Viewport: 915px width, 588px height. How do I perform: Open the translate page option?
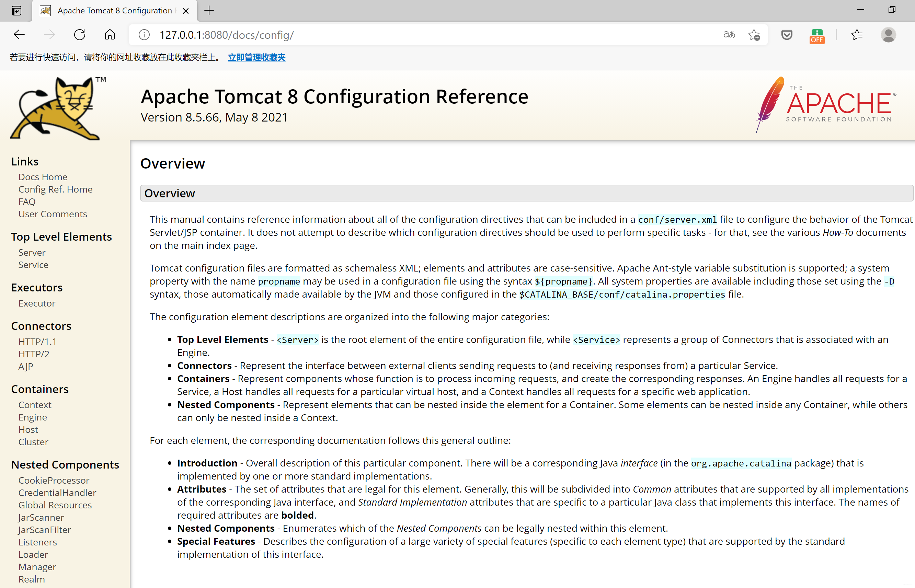point(729,35)
